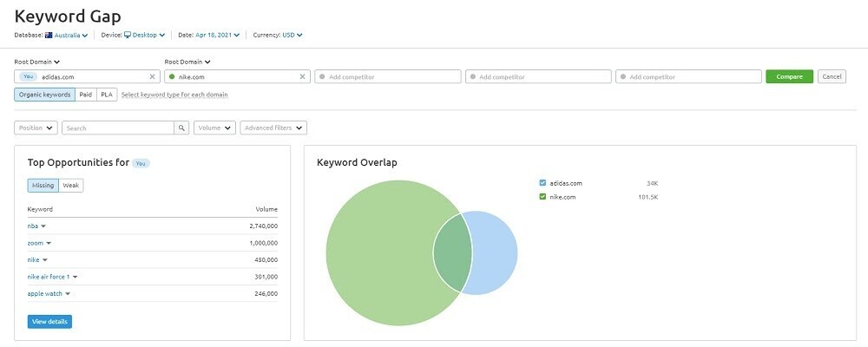Expand the apple watch keyword arrow
Viewport: 868px width, 347px height.
(68, 294)
